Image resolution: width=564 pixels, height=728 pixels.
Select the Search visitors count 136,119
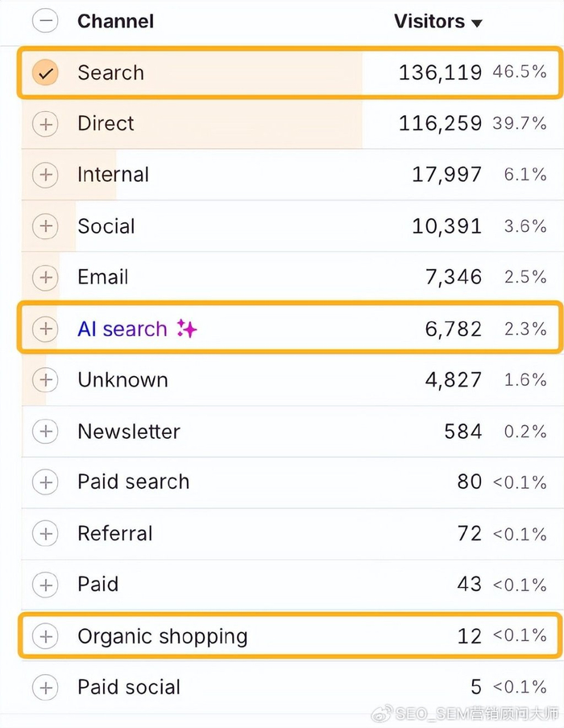coord(440,72)
